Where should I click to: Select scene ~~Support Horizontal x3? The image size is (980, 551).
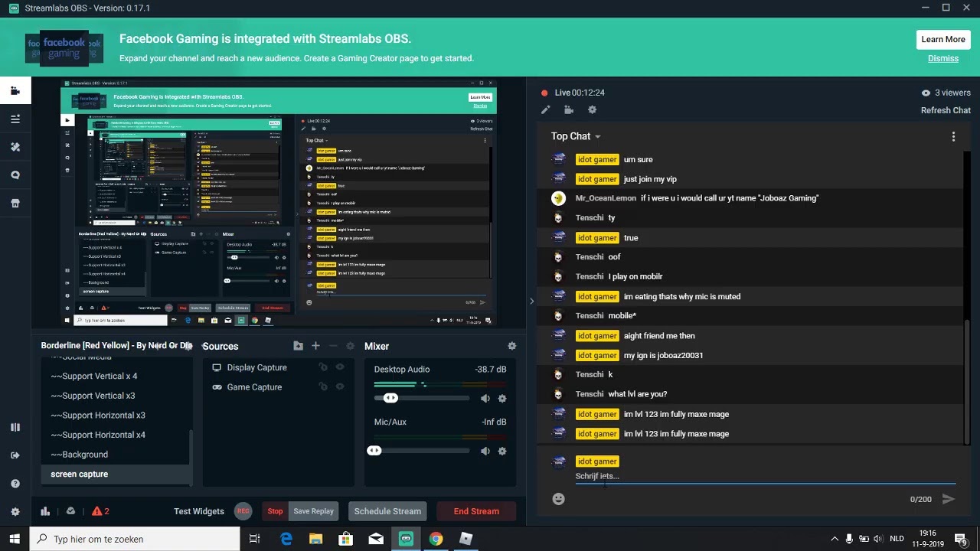[x=115, y=415]
